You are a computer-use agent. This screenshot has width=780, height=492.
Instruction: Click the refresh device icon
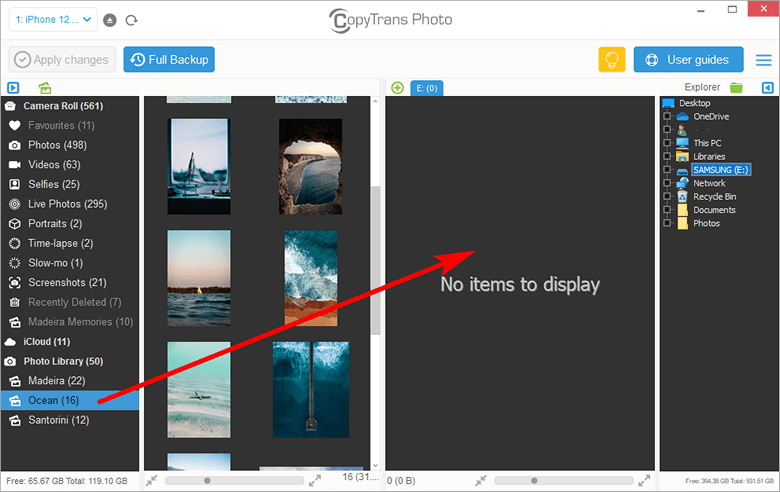tap(131, 20)
